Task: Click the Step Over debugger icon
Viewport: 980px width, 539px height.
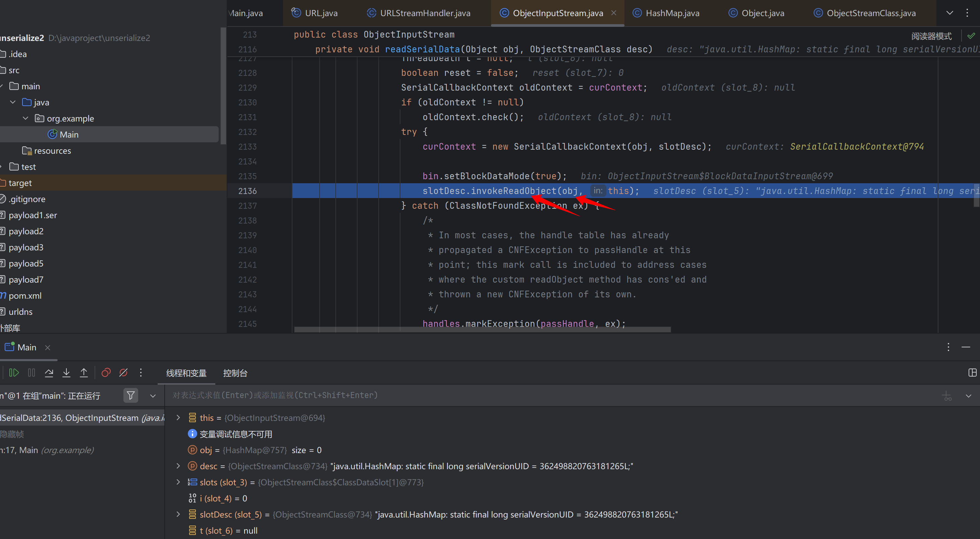Action: point(49,373)
